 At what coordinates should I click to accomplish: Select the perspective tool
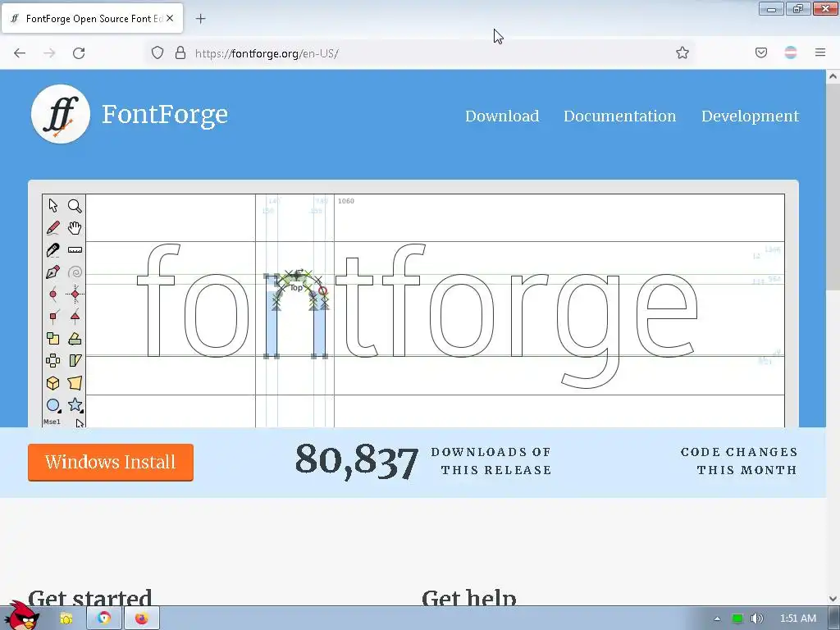pyautogui.click(x=75, y=383)
